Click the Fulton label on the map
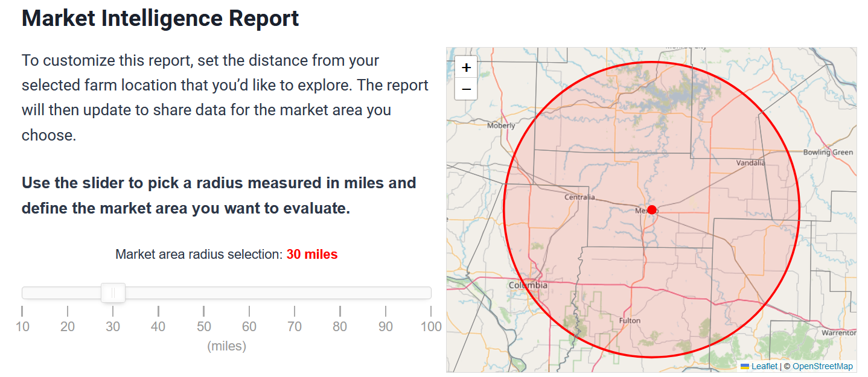The width and height of the screenshot is (868, 377). pos(630,320)
